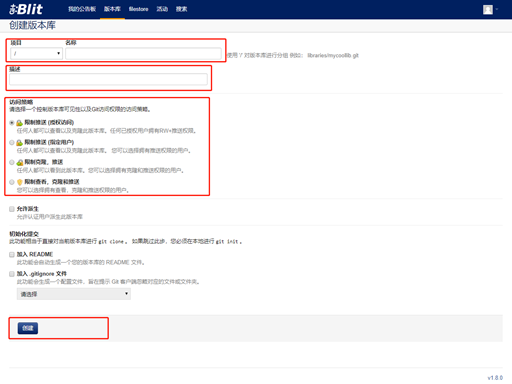Open the filestore menu item
512x384 pixels.
point(139,9)
